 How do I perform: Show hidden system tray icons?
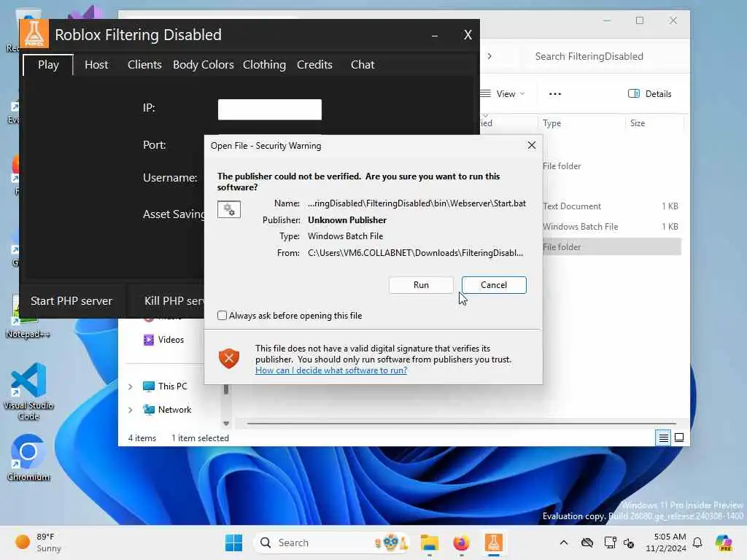coord(564,542)
